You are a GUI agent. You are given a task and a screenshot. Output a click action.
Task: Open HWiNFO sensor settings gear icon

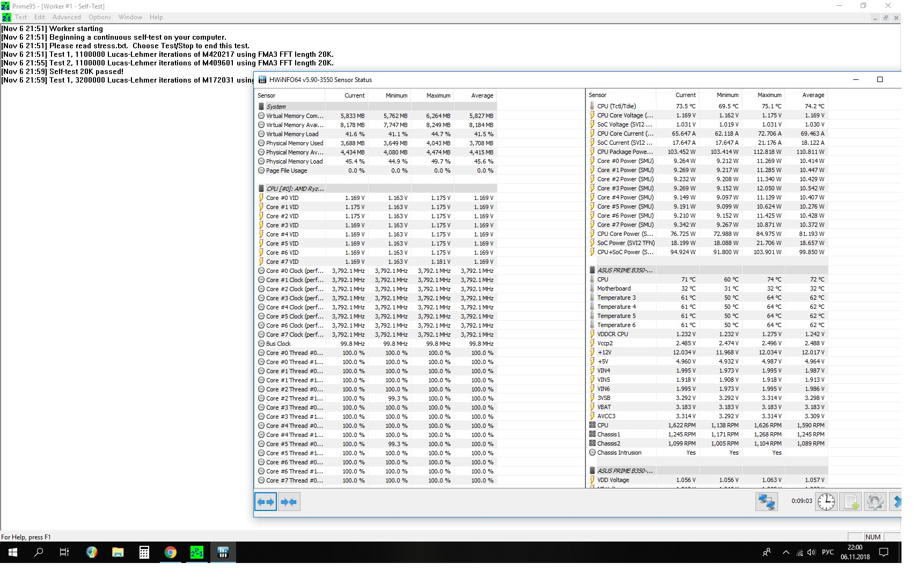click(x=875, y=502)
